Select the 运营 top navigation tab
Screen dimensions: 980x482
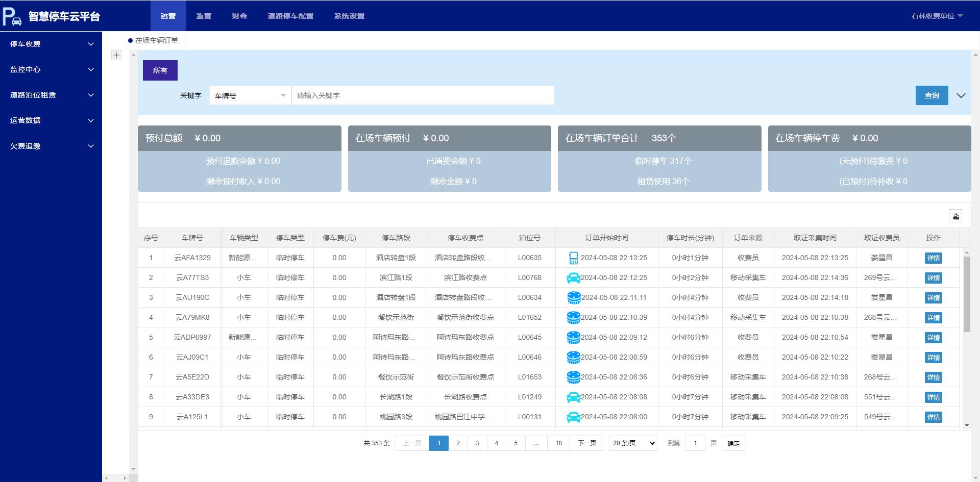click(168, 16)
